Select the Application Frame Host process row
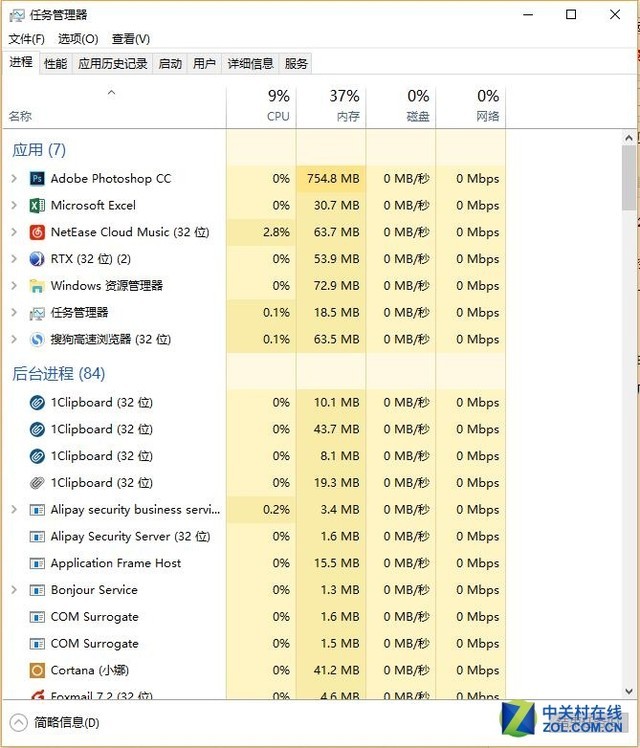The image size is (640, 748). pyautogui.click(x=116, y=563)
